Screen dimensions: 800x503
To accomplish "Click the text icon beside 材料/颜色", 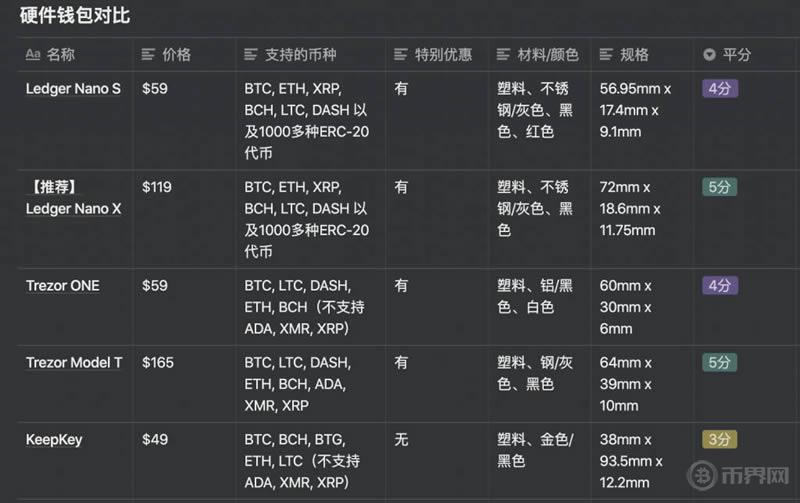I will [504, 55].
